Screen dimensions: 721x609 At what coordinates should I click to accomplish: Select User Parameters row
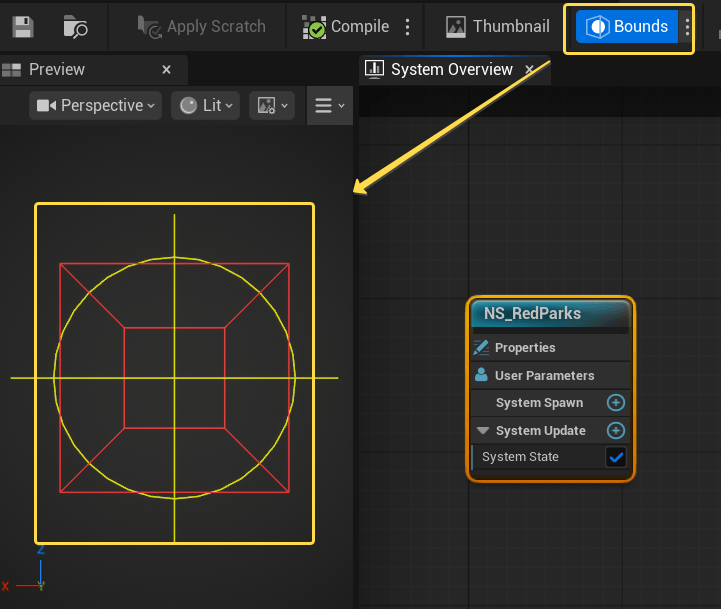tap(550, 375)
